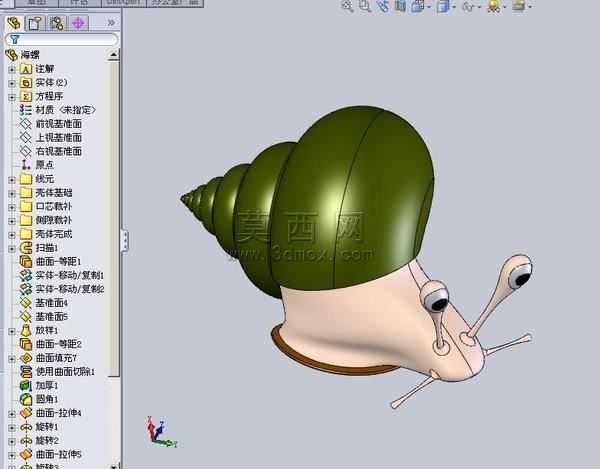This screenshot has height=469, width=600.
Task: Select the 材质 <未指定> material item
Action: click(57, 110)
